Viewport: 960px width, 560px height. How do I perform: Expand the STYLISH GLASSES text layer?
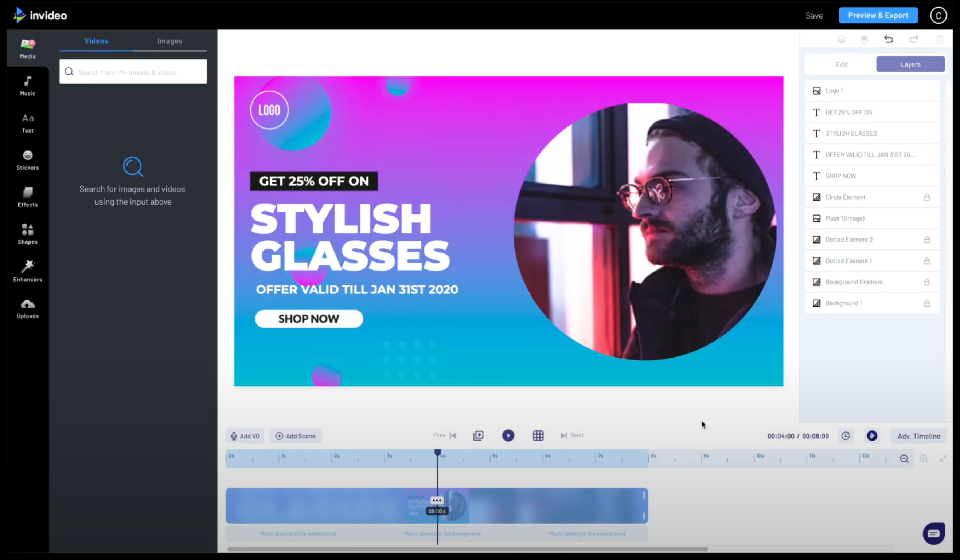coord(851,133)
